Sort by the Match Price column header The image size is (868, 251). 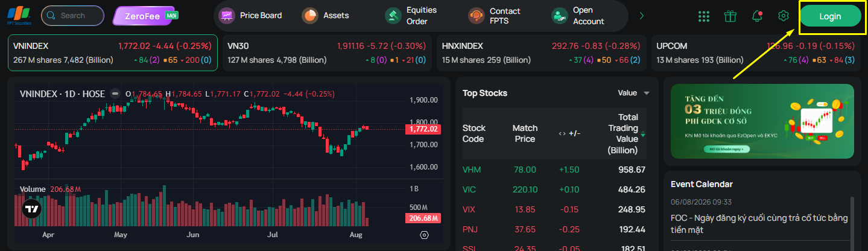pos(525,133)
